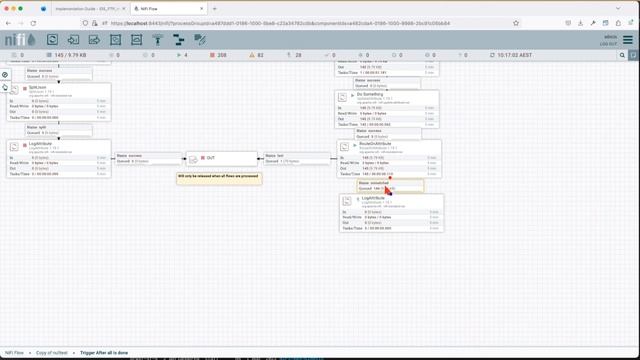Viewport: 640px width, 360px height.
Task: Click the success connection between Do Something and RouteOnAttribute
Action: pos(388,133)
